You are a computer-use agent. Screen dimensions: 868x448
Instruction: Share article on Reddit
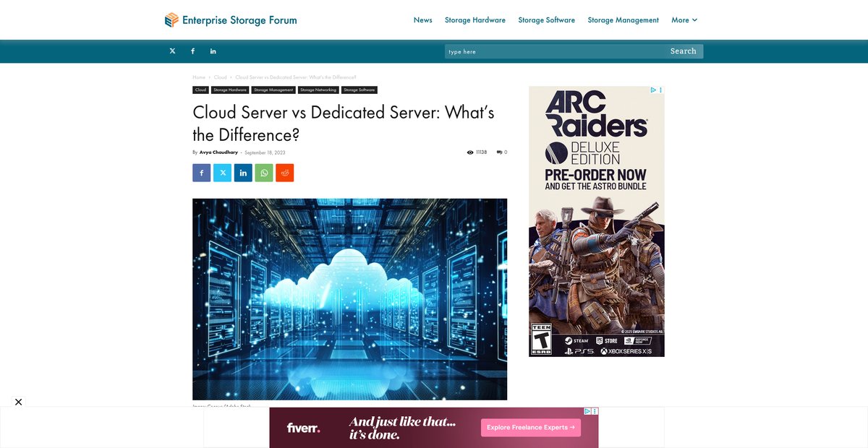pyautogui.click(x=285, y=173)
